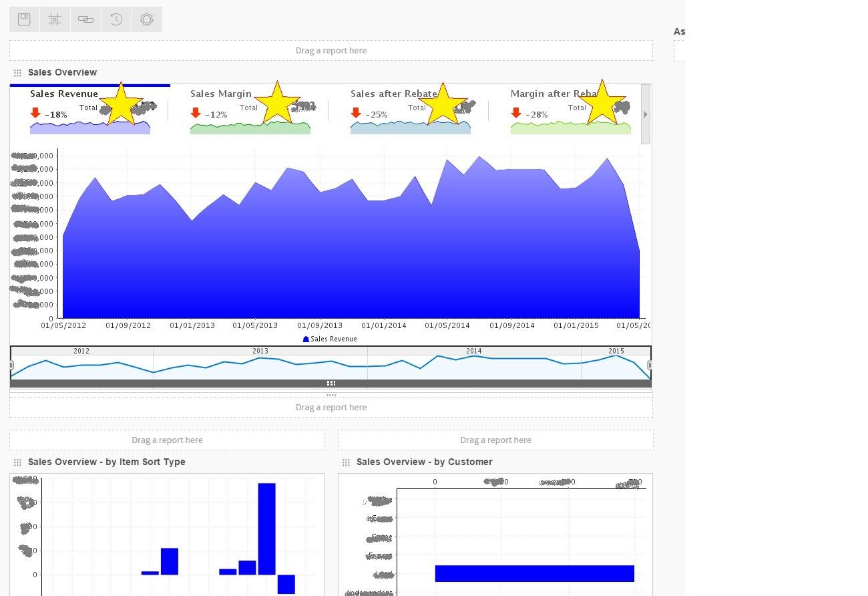Click the scrollbar beside the summary tabs
This screenshot has width=868, height=596.
click(x=646, y=114)
